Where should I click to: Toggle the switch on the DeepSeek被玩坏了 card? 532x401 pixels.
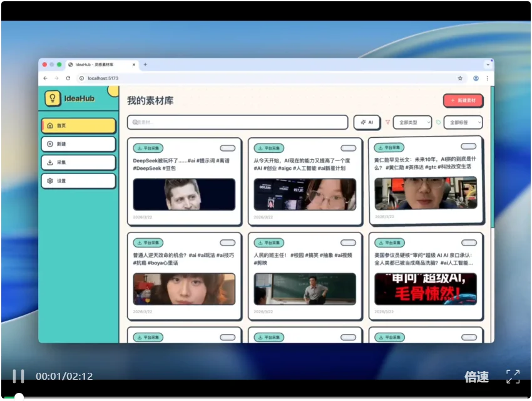coord(228,148)
